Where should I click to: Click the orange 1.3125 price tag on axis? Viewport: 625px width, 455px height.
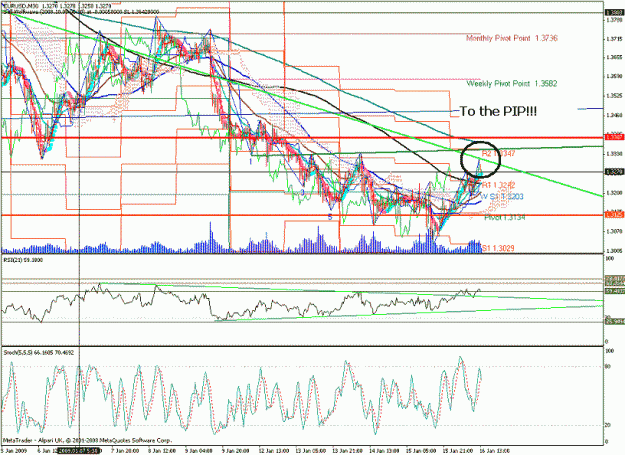pos(614,215)
